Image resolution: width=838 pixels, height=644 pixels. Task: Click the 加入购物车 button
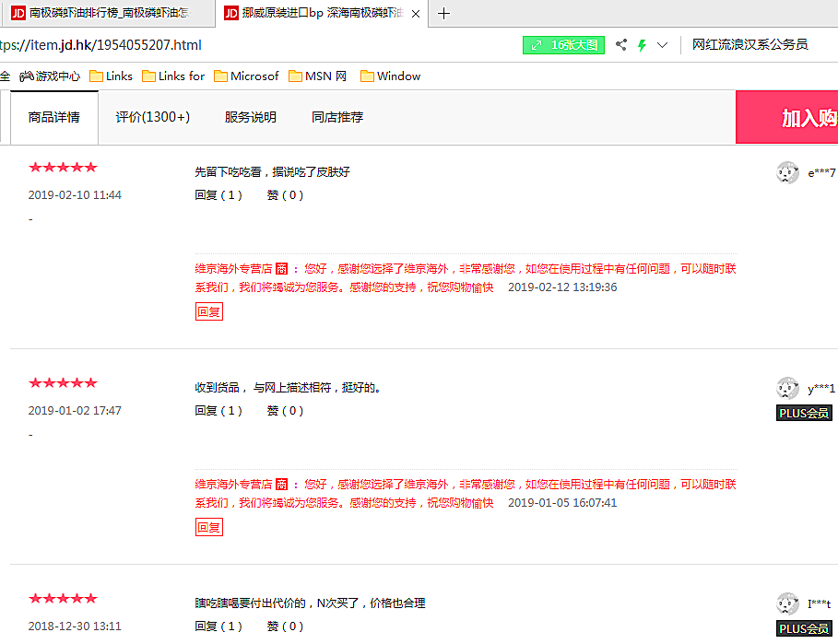point(788,117)
